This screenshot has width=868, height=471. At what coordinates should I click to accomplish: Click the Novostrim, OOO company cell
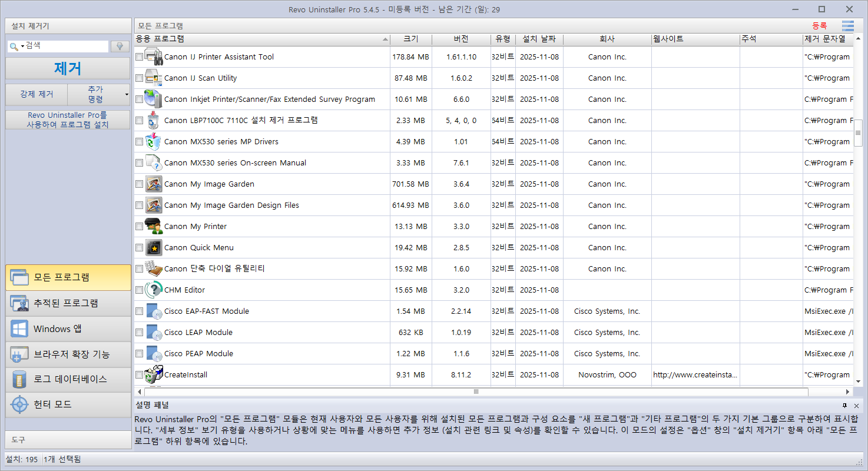coord(607,375)
